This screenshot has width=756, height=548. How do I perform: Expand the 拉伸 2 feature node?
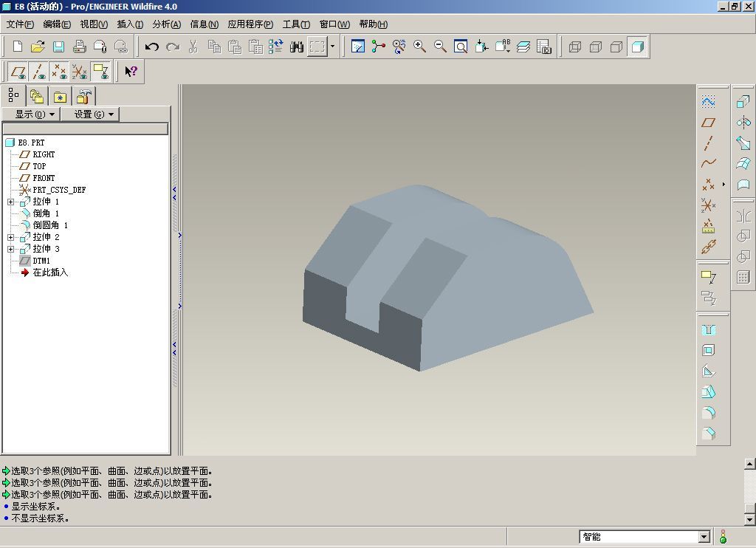pyautogui.click(x=10, y=237)
